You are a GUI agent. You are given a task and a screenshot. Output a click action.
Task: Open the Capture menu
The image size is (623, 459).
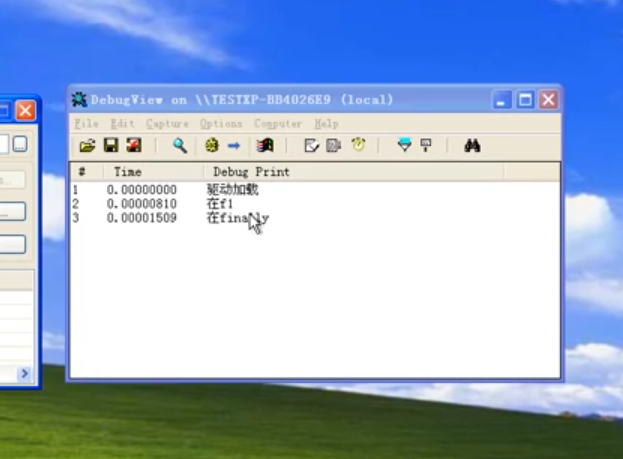pyautogui.click(x=167, y=124)
